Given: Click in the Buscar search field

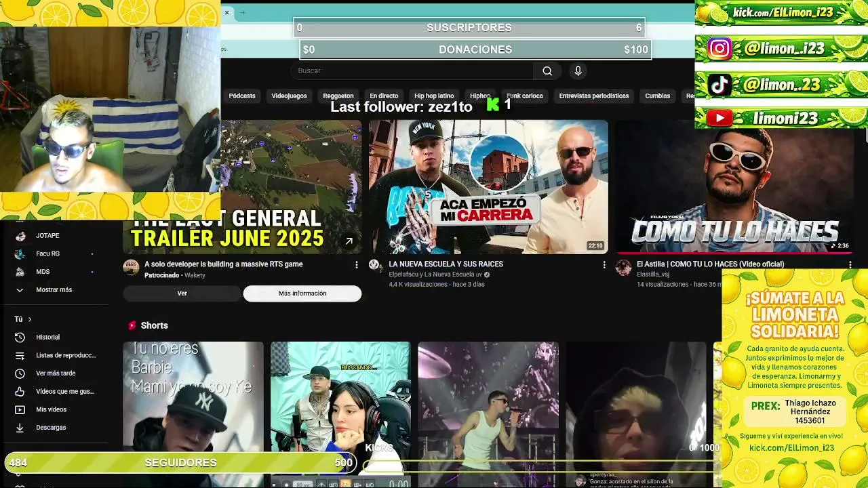Looking at the screenshot, I should [412, 70].
